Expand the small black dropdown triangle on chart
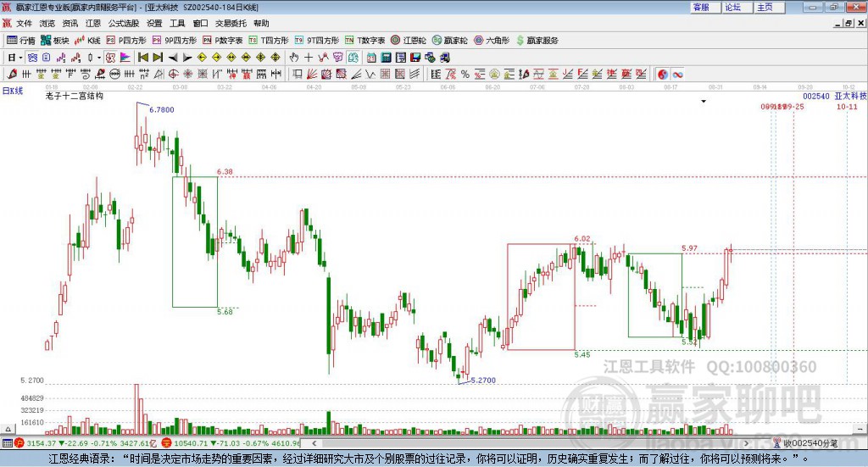 [704, 101]
